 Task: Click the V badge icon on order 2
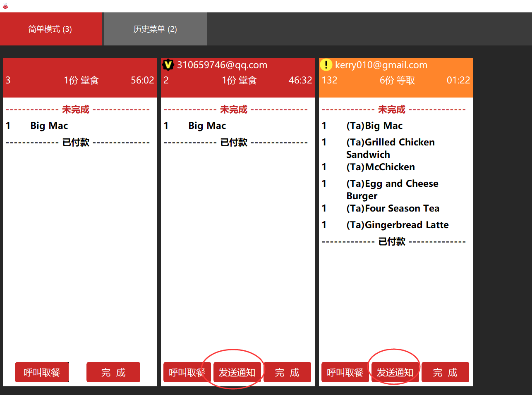pos(168,65)
